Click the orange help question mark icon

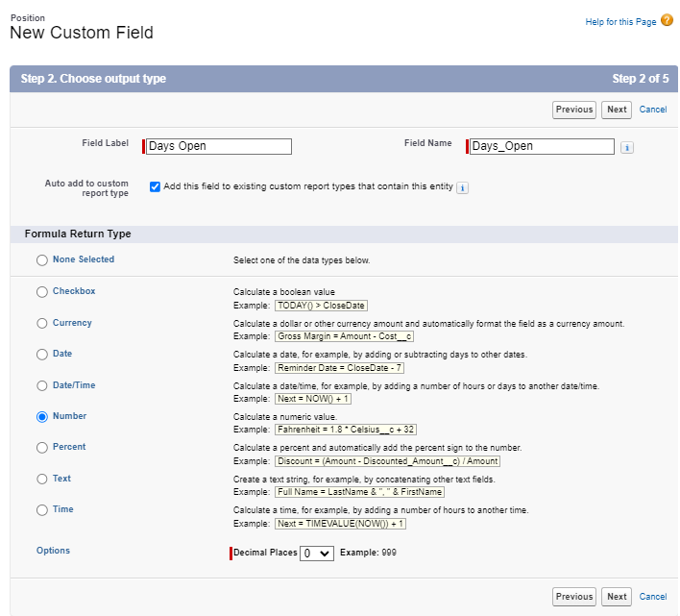[667, 20]
